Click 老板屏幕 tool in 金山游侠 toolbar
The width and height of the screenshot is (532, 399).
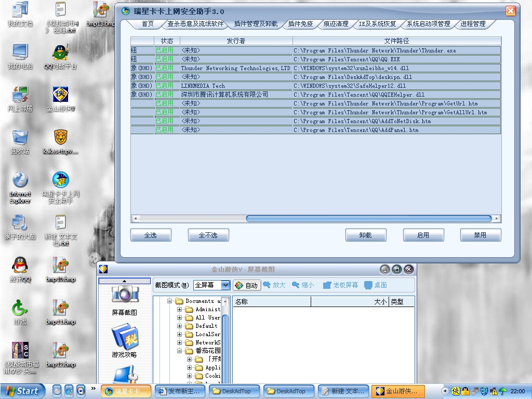(340, 285)
